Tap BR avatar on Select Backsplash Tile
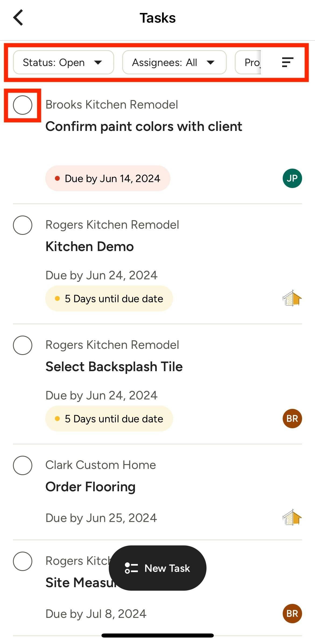This screenshot has width=315, height=644. point(292,419)
